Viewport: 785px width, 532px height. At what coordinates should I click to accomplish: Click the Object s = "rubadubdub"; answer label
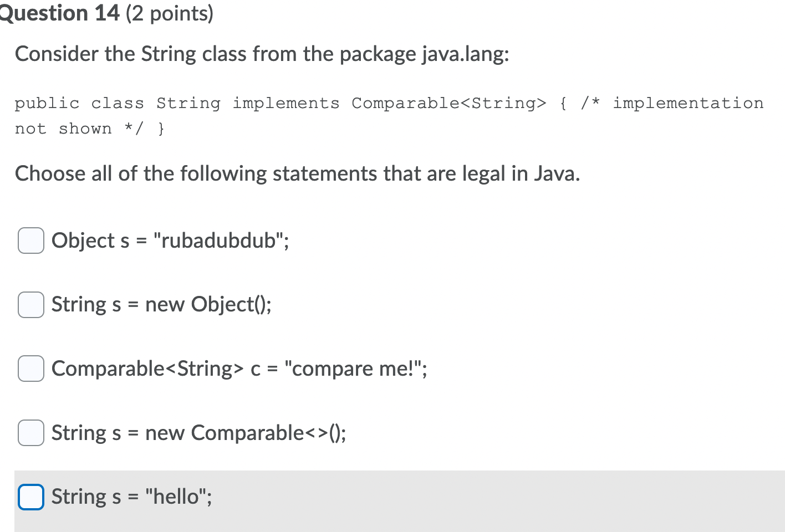pos(170,241)
